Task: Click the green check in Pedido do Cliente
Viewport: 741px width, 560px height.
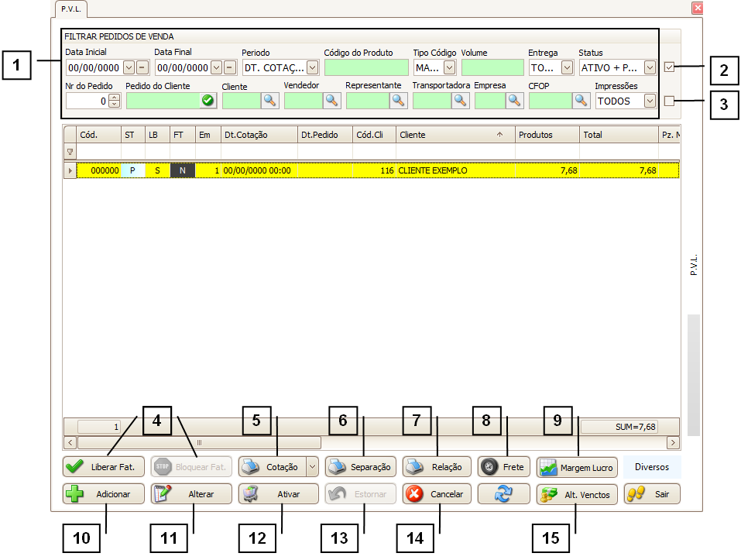Action: point(208,100)
